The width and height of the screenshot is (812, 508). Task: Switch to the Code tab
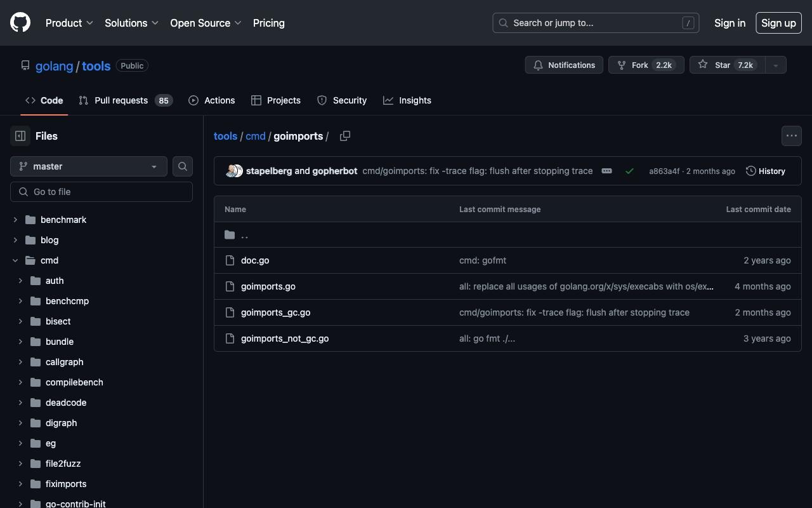(44, 100)
